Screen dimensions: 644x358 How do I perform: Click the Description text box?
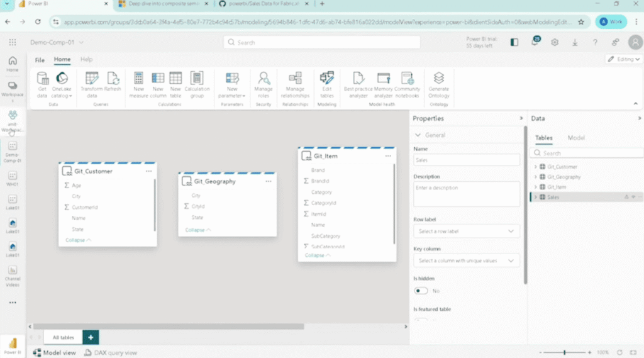pyautogui.click(x=466, y=194)
